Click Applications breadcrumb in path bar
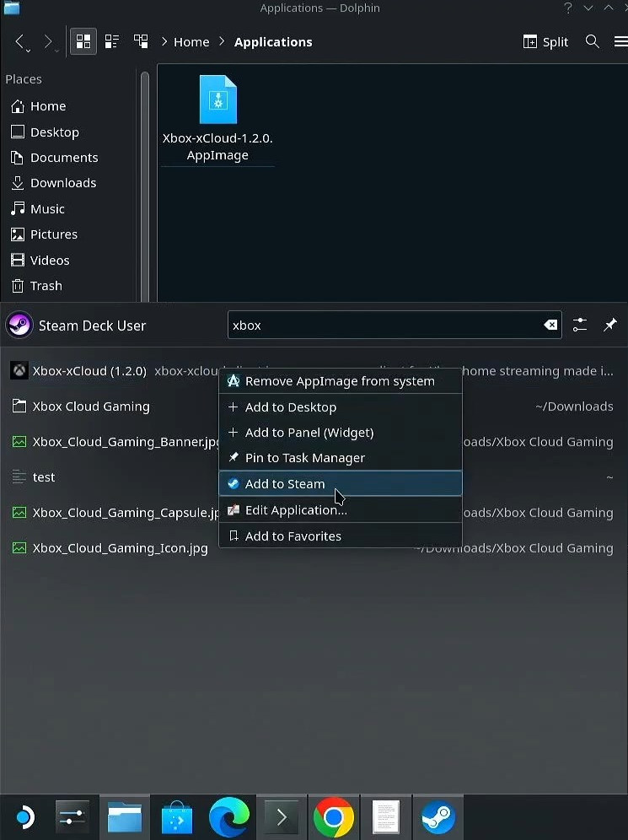Image resolution: width=628 pixels, height=840 pixels. [273, 42]
